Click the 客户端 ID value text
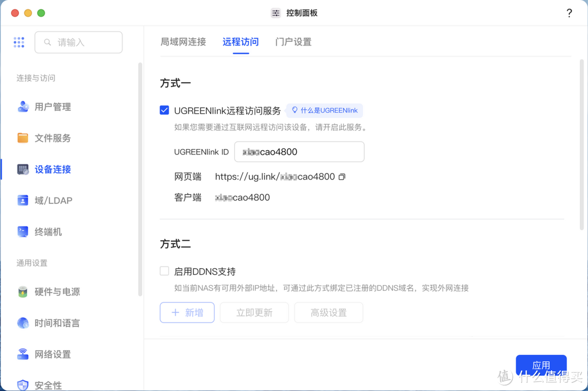 pos(242,197)
